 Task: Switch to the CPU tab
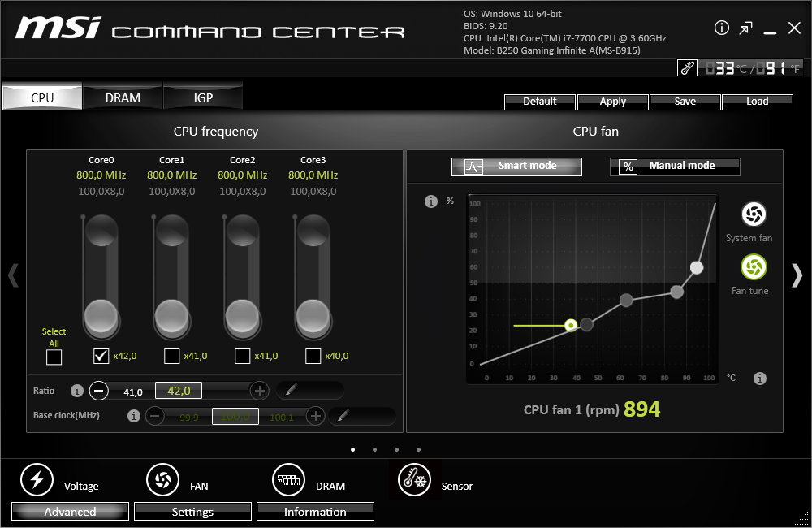42,97
